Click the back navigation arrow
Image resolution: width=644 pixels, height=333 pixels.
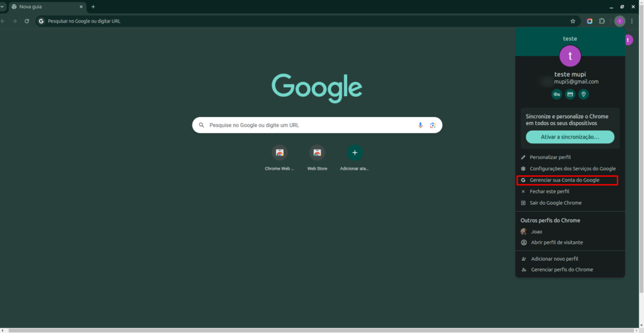click(x=3, y=21)
